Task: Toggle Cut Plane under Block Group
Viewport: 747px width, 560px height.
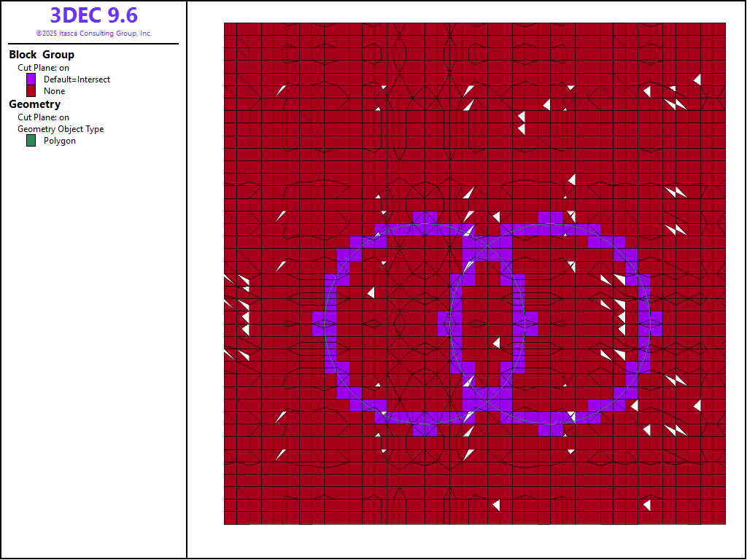Action: coord(43,68)
